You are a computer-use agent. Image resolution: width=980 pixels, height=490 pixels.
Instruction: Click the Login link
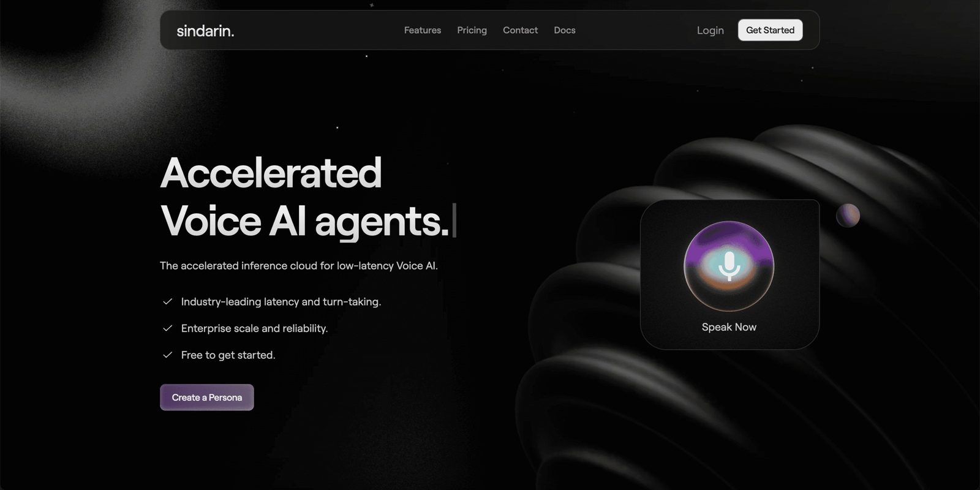(x=710, y=31)
